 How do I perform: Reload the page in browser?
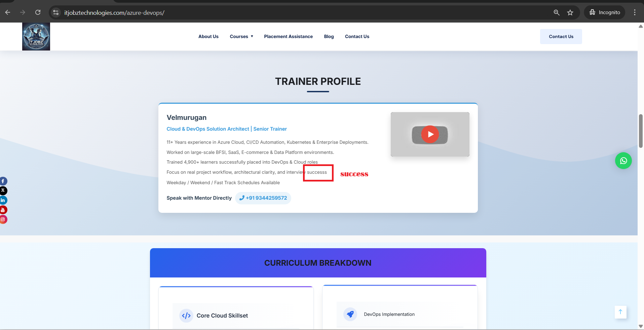click(x=38, y=12)
